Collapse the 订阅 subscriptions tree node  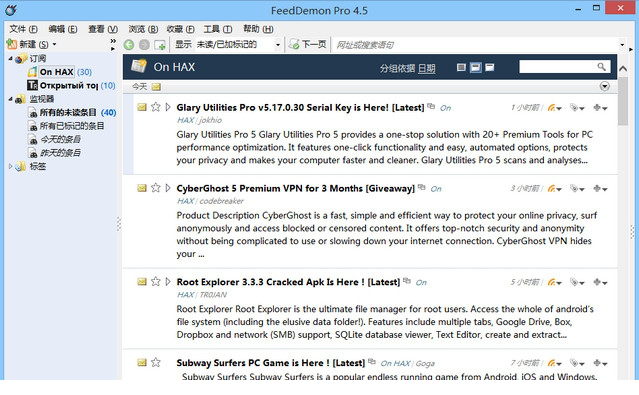pos(10,59)
